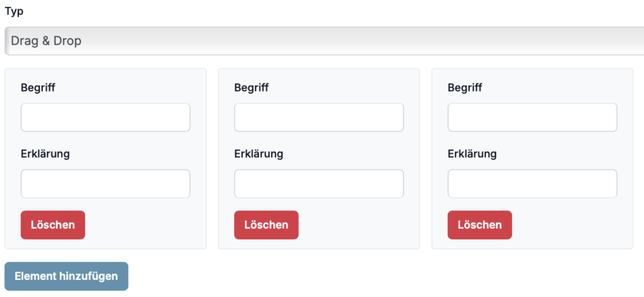Click the Typ label above the dropdown
The image size is (644, 297).
coord(14,11)
